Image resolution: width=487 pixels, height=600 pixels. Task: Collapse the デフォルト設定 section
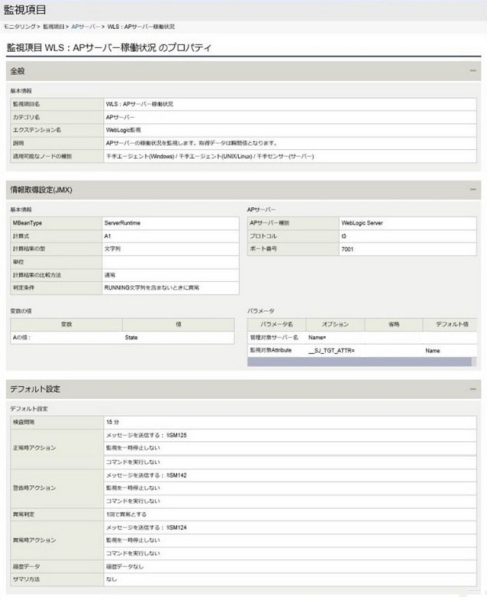[473, 389]
